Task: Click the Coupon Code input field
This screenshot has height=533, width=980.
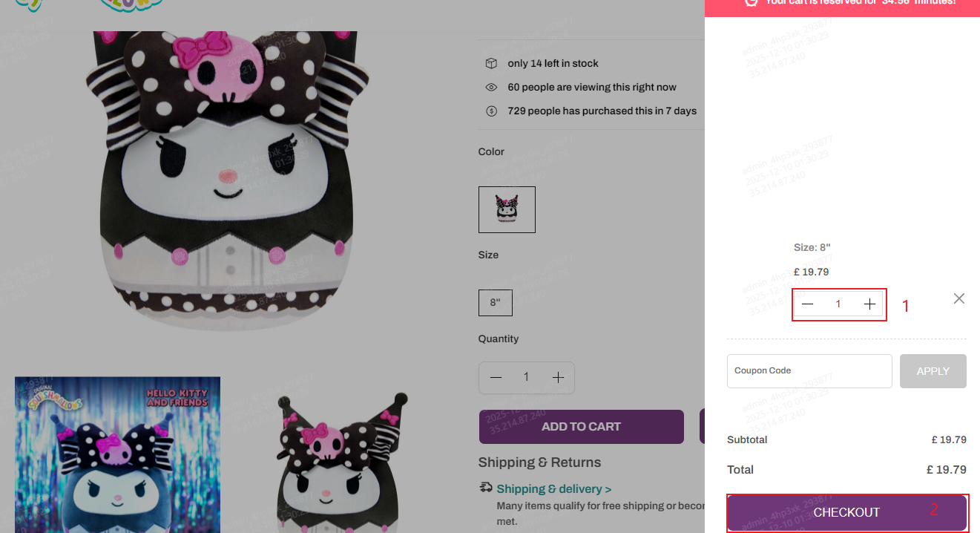Action: pyautogui.click(x=809, y=371)
